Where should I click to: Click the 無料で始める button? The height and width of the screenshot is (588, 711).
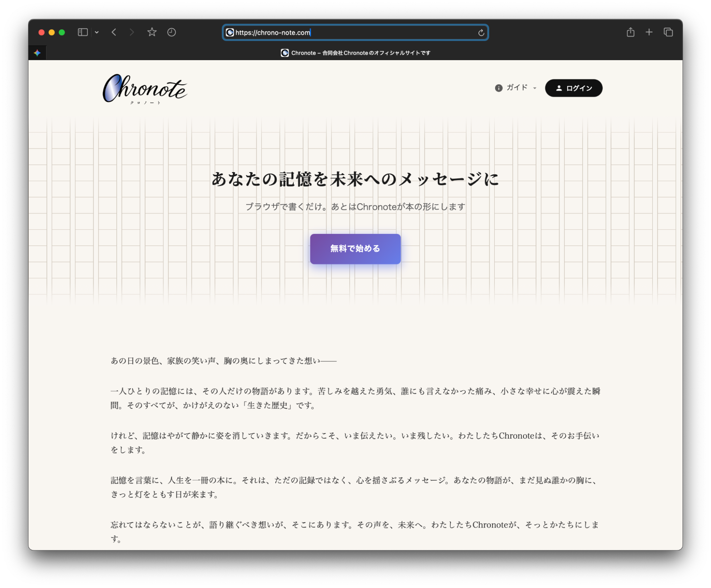(x=355, y=249)
